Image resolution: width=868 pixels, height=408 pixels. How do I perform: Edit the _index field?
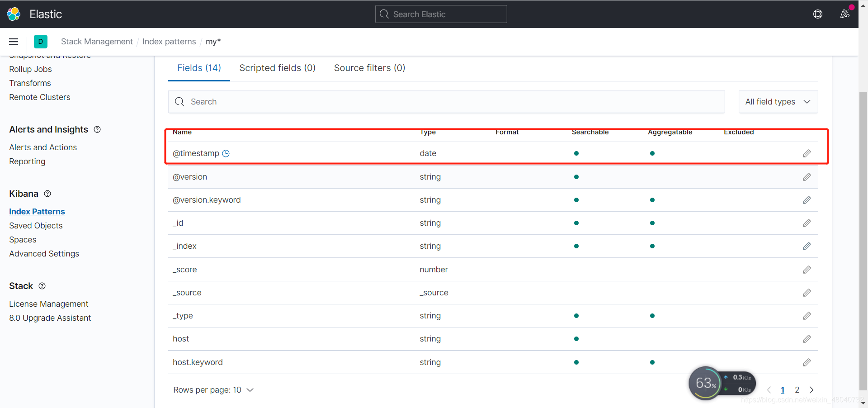pyautogui.click(x=807, y=246)
